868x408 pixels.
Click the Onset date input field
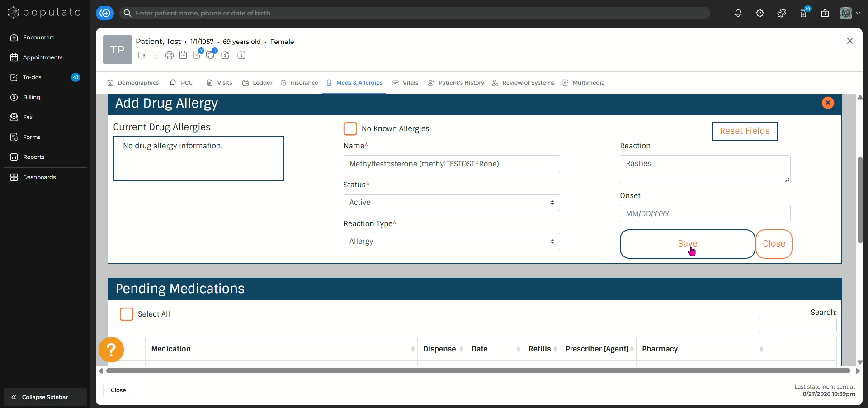[x=705, y=213]
